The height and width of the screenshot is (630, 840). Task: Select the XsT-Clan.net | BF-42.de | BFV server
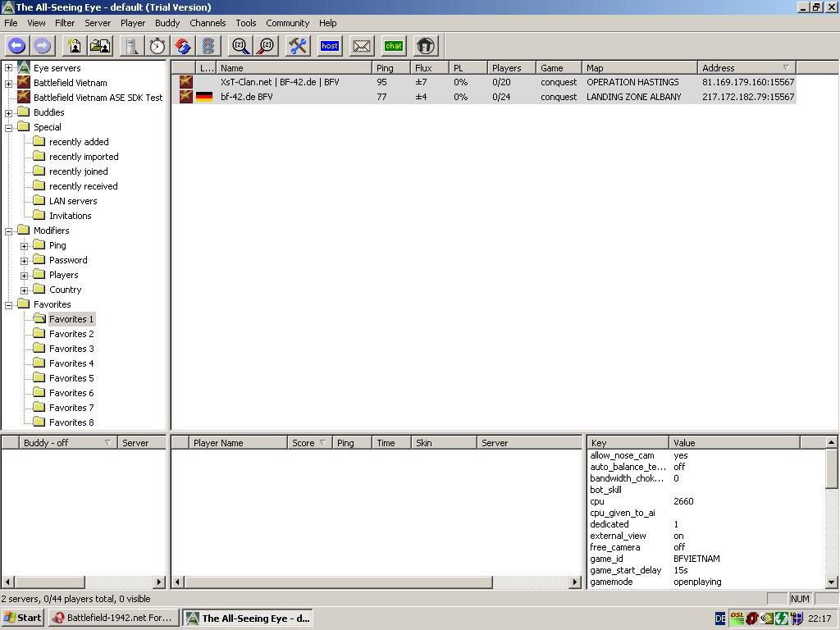[484, 82]
